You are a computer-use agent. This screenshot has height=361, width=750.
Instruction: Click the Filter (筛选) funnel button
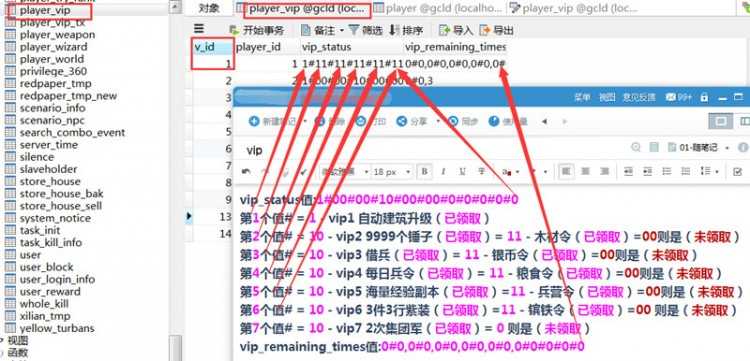point(366,30)
